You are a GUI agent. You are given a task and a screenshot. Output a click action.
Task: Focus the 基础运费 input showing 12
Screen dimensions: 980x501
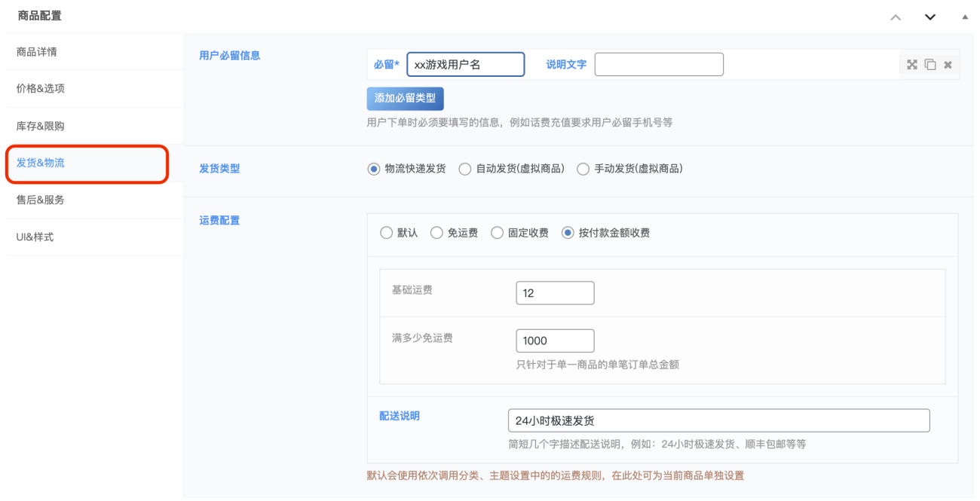[555, 293]
